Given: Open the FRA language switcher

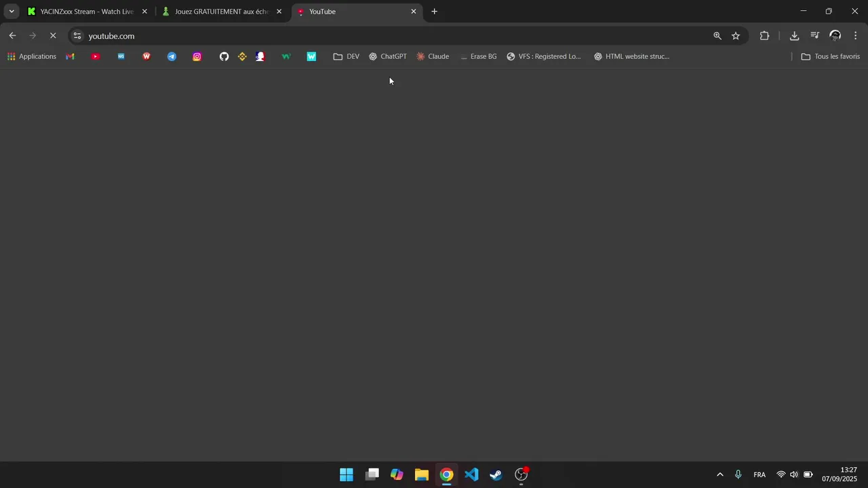Looking at the screenshot, I should point(759,474).
